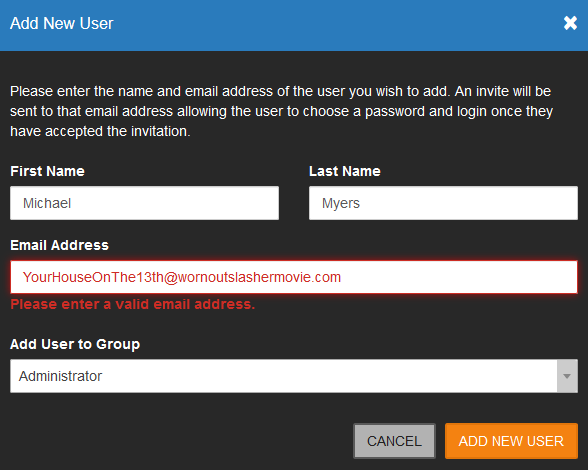This screenshot has width=588, height=470.
Task: Focus the First Name field containing Michael
Action: point(144,203)
